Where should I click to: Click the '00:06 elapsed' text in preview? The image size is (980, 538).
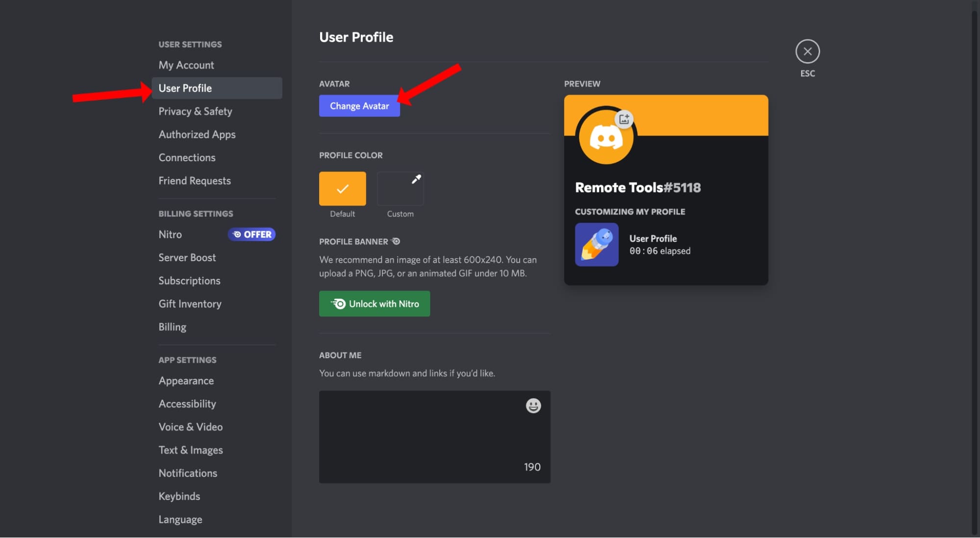click(660, 251)
